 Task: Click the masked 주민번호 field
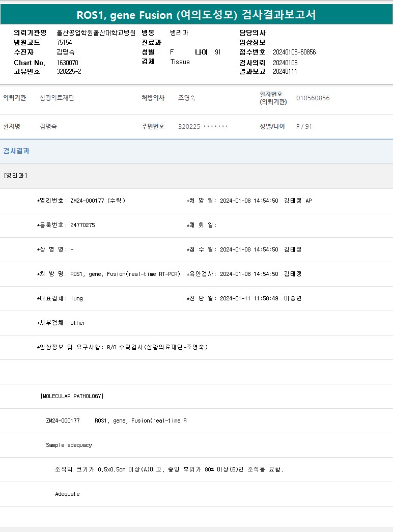pos(203,126)
